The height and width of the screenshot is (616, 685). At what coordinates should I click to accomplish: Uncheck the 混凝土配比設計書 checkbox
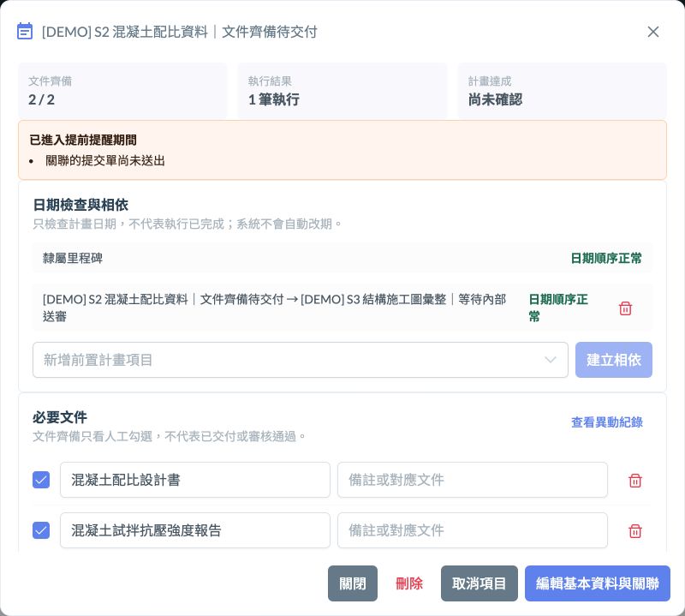(41, 480)
